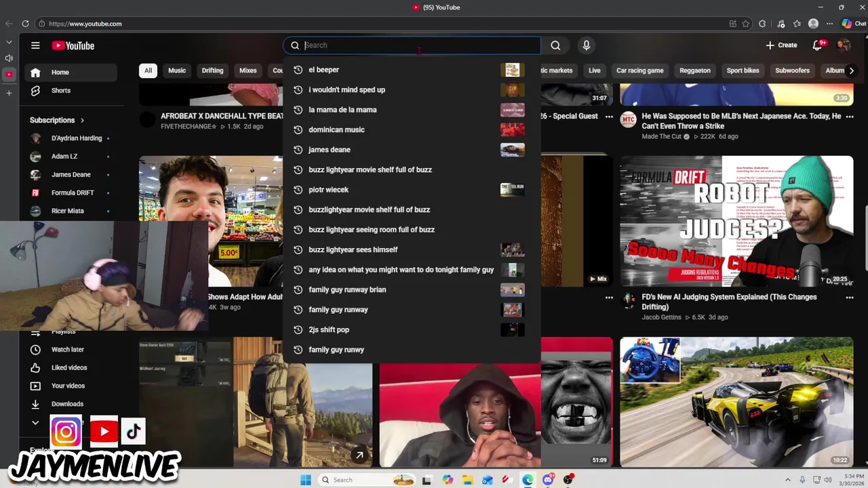Open Your videos in the sidebar
Viewport: 868px width, 488px height.
click(72, 386)
